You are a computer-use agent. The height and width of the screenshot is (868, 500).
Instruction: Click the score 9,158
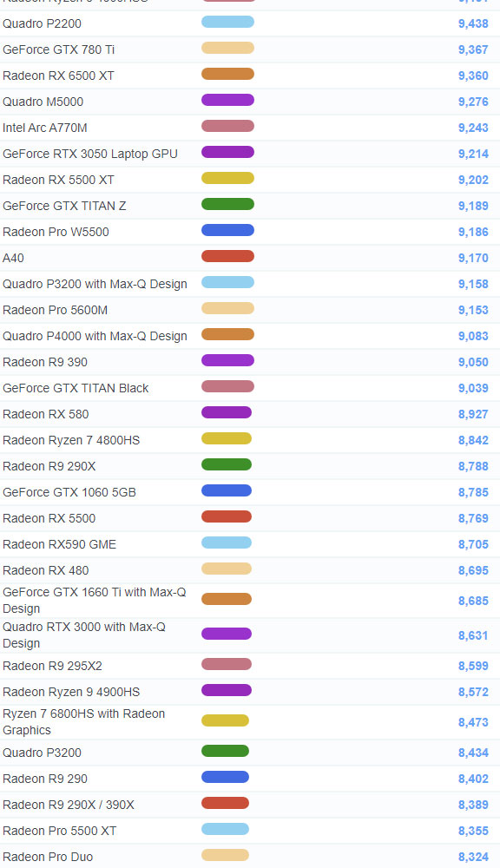tap(473, 284)
